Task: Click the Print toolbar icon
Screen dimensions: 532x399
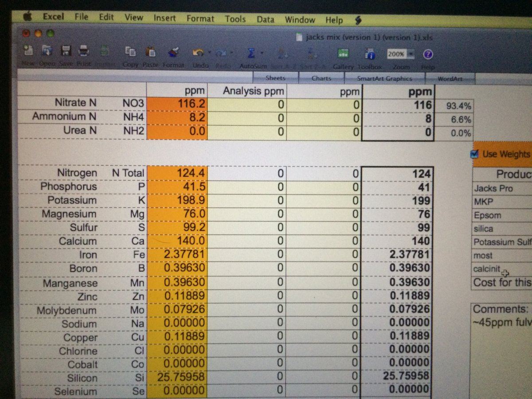Action: [x=84, y=51]
